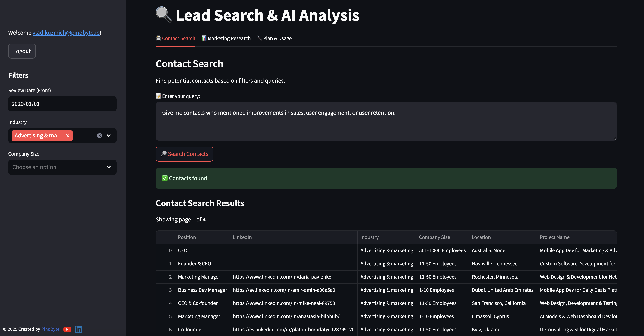Screen dimensions: 644x336
Task: Click the Logout button
Action: click(x=22, y=51)
